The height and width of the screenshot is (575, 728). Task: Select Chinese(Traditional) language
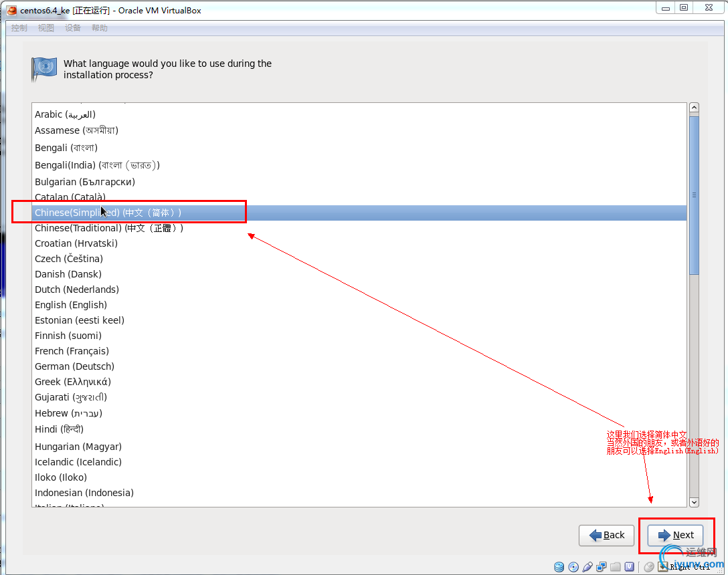pos(359,228)
